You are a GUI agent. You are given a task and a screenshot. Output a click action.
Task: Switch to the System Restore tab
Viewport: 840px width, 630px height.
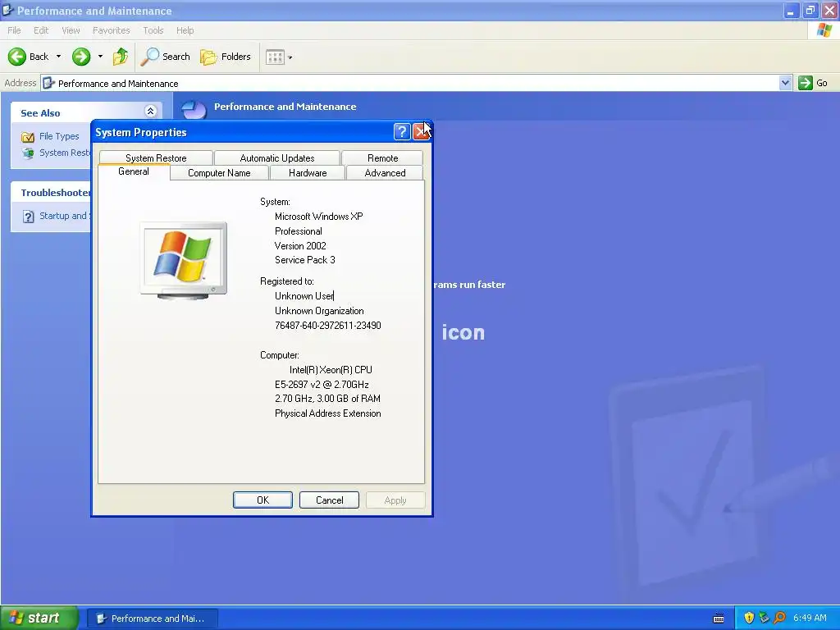(156, 158)
